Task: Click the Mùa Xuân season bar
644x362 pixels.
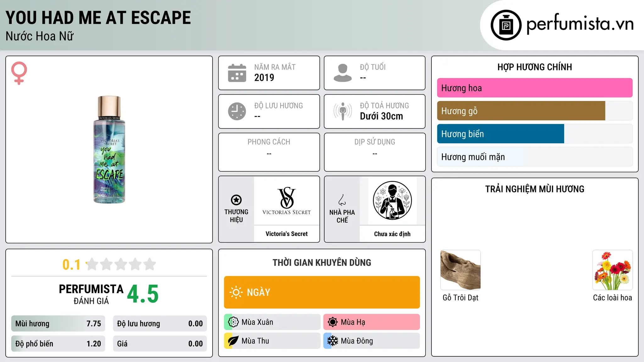Action: pyautogui.click(x=272, y=322)
